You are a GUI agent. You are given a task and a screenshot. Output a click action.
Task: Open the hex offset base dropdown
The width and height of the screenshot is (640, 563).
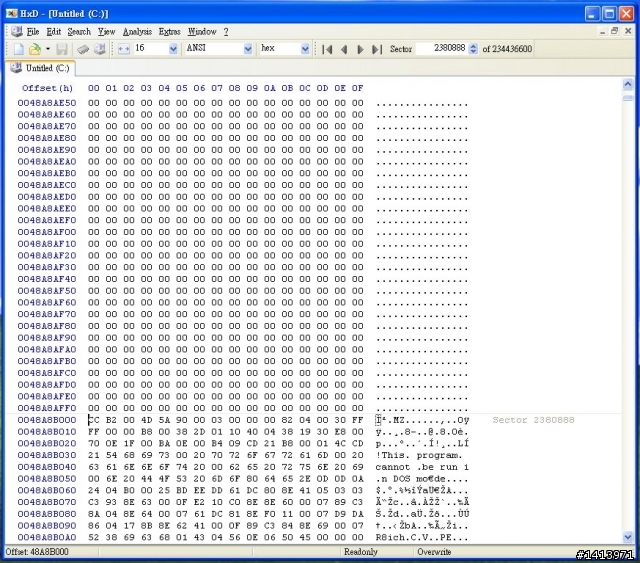point(305,49)
